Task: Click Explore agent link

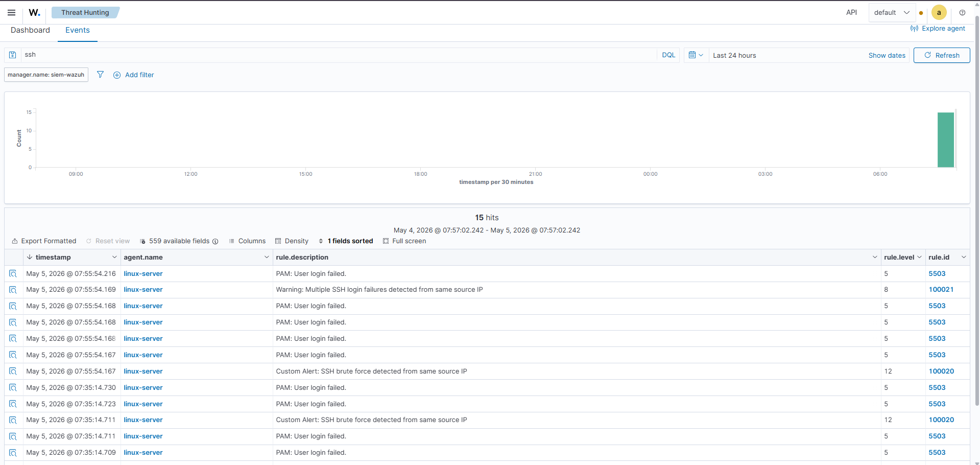Action: click(x=943, y=29)
